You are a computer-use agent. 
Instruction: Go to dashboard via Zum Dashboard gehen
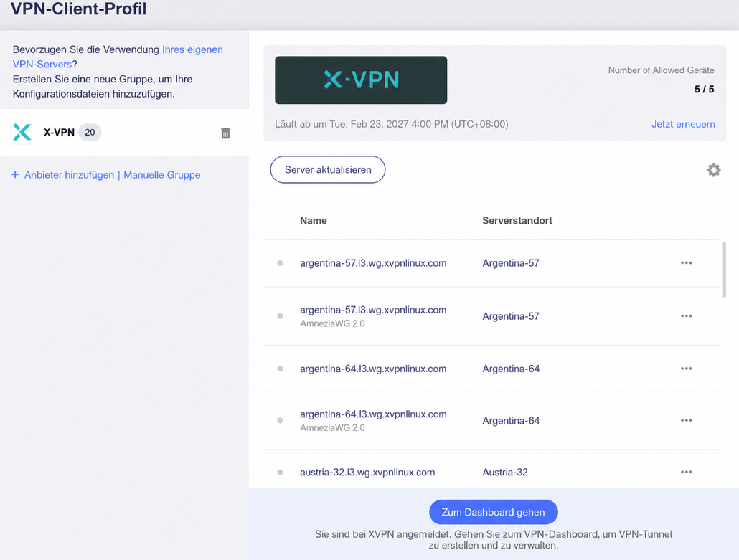pos(494,512)
